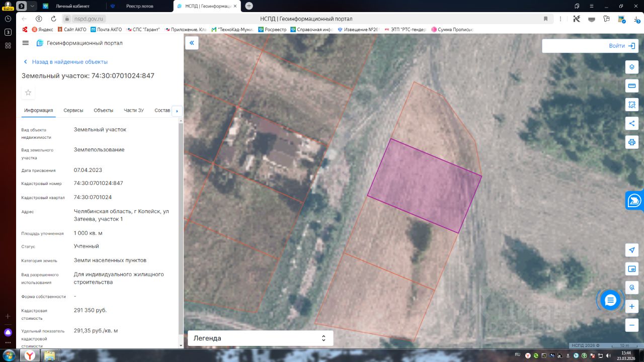
Task: Switch to the Части ЗУ tab
Action: point(134,111)
